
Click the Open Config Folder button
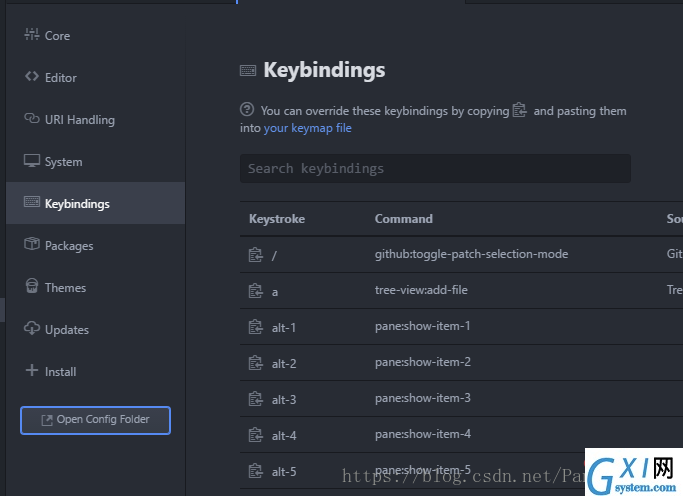[95, 420]
